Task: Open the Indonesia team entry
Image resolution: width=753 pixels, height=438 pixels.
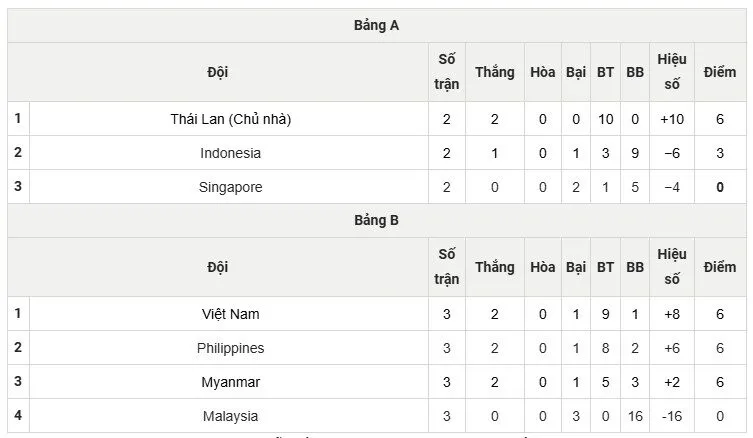Action: [x=231, y=153]
